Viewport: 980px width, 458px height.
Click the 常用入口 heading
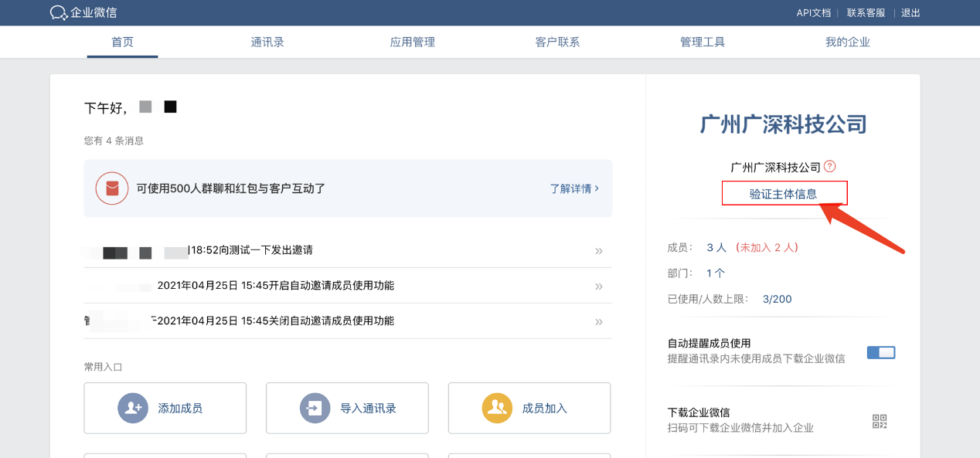[x=104, y=367]
